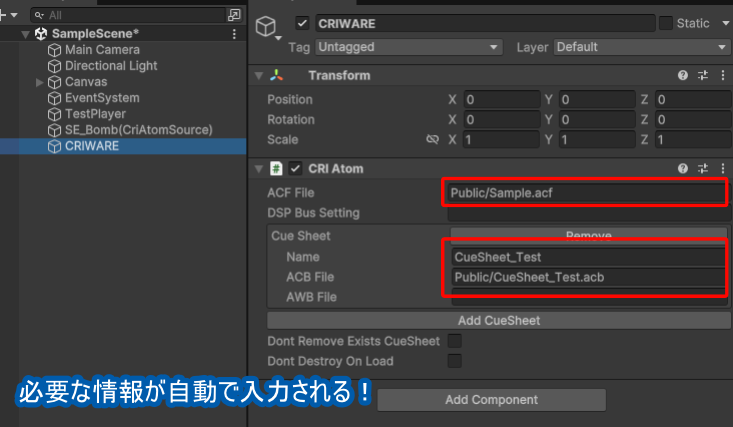Click the Scale X field
Screen dimensions: 733x427
tap(502, 140)
